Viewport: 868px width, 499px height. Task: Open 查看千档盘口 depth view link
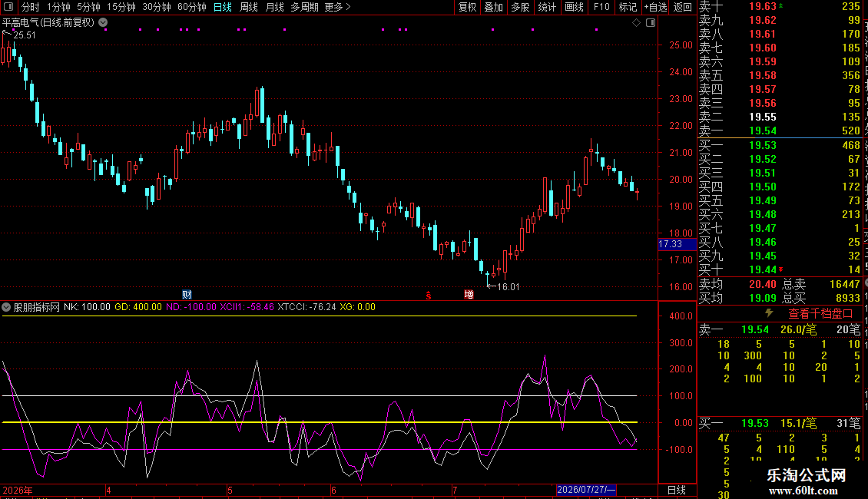pyautogui.click(x=820, y=314)
